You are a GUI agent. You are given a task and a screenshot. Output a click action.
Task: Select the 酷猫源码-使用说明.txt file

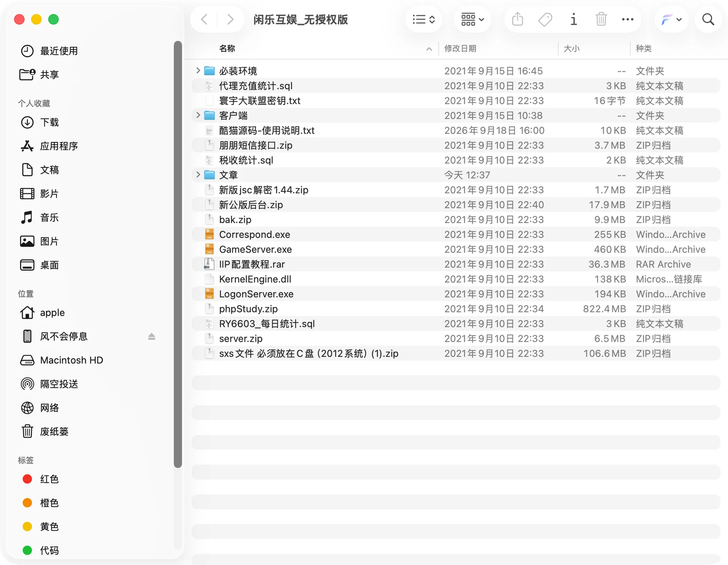[456, 131]
